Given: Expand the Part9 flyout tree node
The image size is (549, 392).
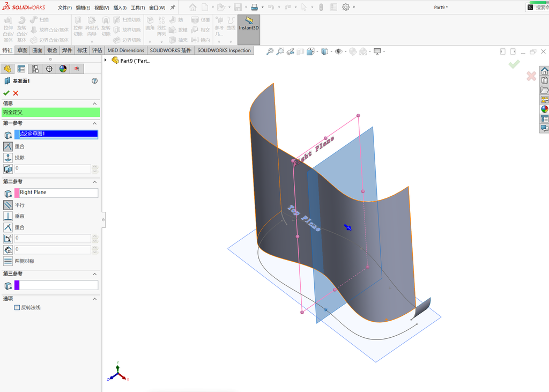Looking at the screenshot, I should tap(106, 60).
